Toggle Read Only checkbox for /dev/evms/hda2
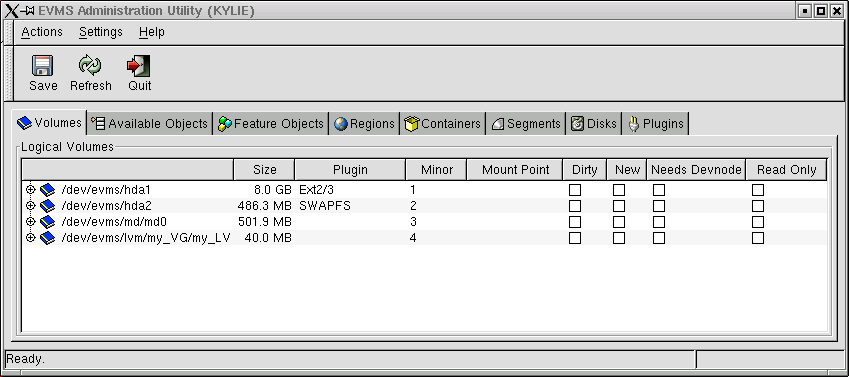The width and height of the screenshot is (849, 377). pos(758,206)
